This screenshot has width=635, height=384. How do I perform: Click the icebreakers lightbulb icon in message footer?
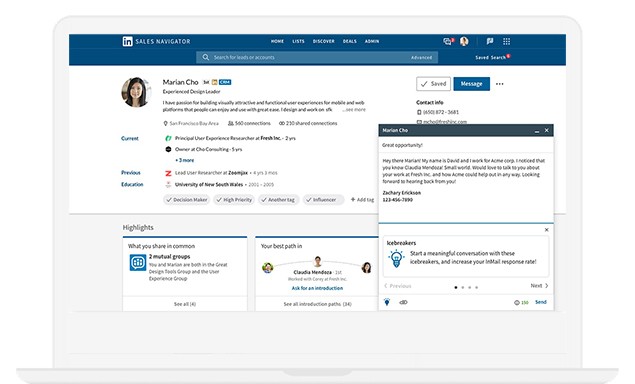click(387, 302)
